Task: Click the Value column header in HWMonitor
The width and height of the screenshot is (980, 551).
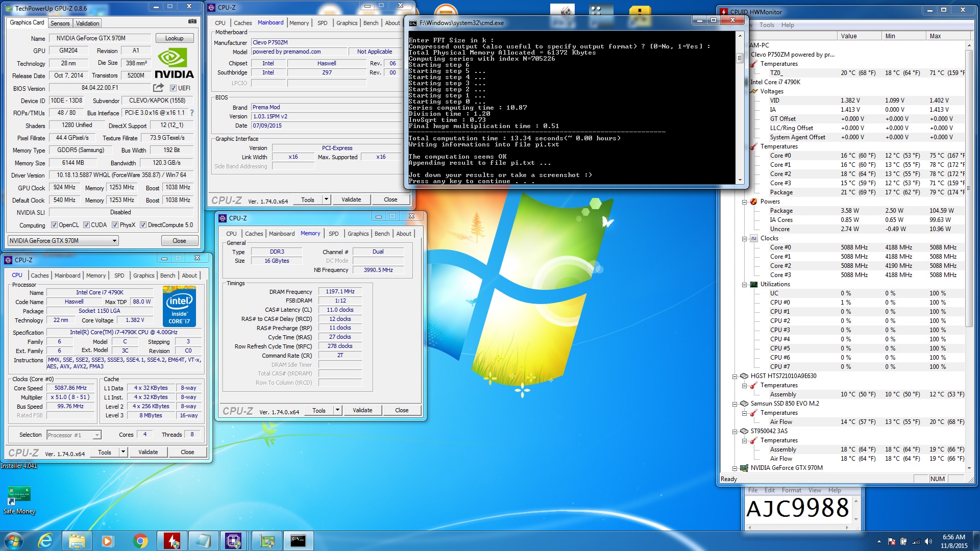Action: 859,36
